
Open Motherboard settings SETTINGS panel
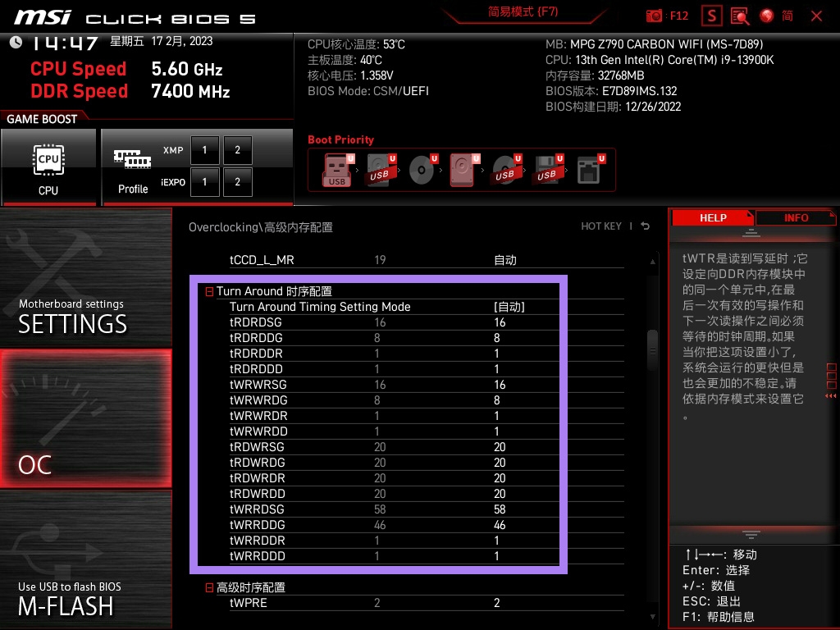coord(85,277)
